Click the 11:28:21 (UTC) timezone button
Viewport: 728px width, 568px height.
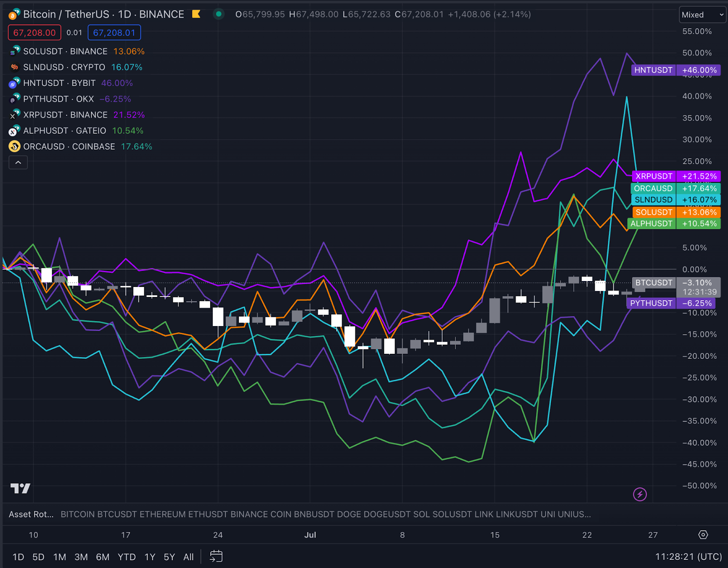tap(688, 557)
